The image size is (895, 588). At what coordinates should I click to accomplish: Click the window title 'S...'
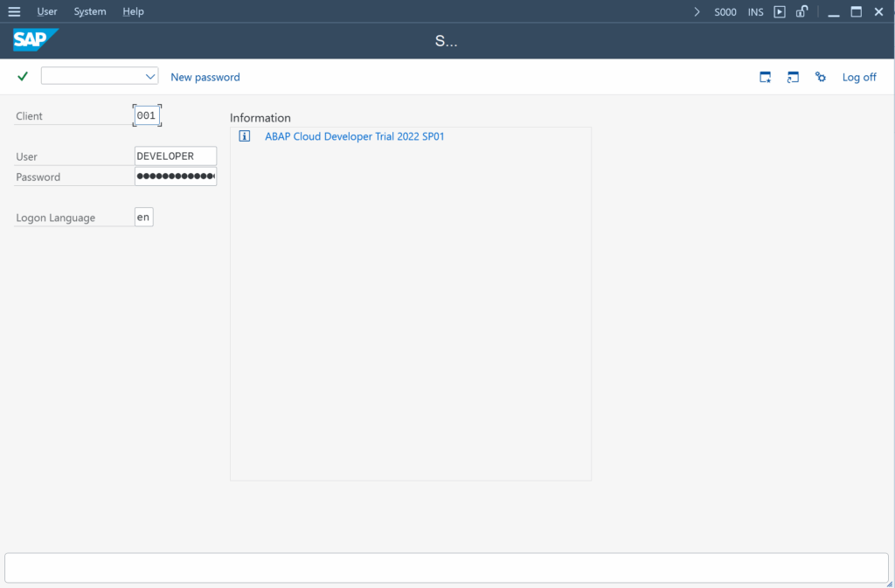(447, 40)
